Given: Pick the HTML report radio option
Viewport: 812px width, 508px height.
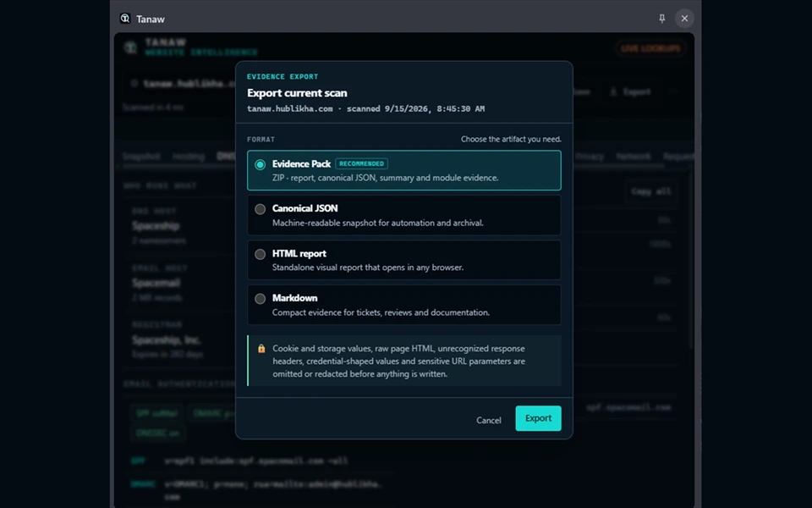Looking at the screenshot, I should pyautogui.click(x=260, y=254).
